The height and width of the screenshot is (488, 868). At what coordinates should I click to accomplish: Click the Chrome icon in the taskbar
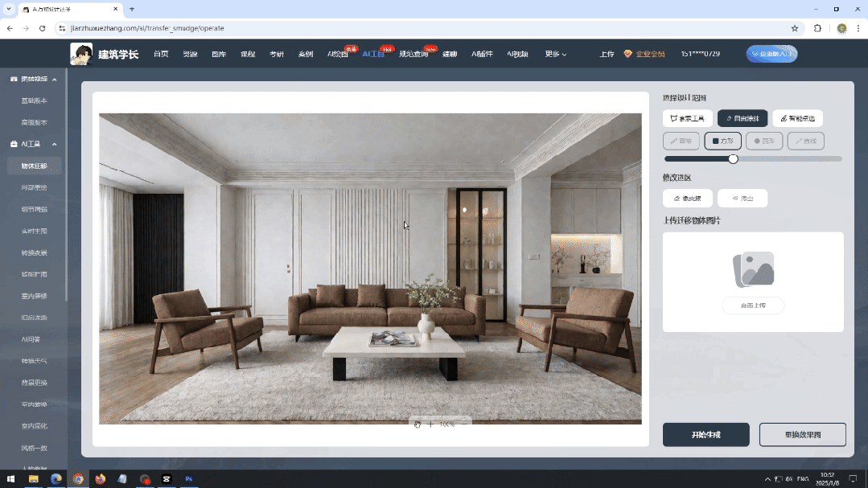pos(78,479)
